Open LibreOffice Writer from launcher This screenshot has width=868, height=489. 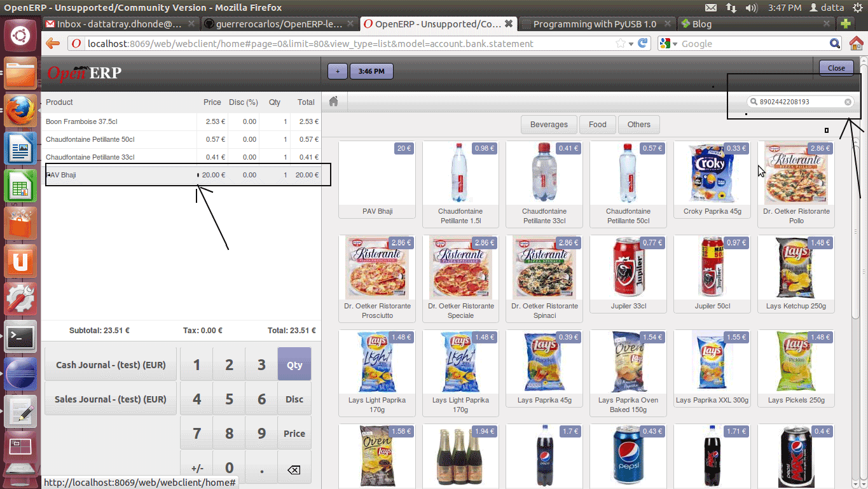pyautogui.click(x=20, y=149)
